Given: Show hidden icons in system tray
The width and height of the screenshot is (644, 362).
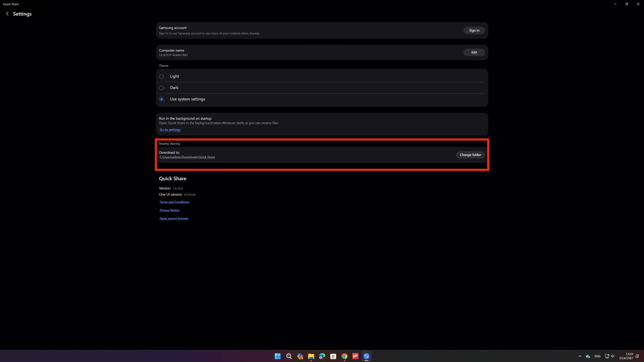Looking at the screenshot, I should [580, 356].
